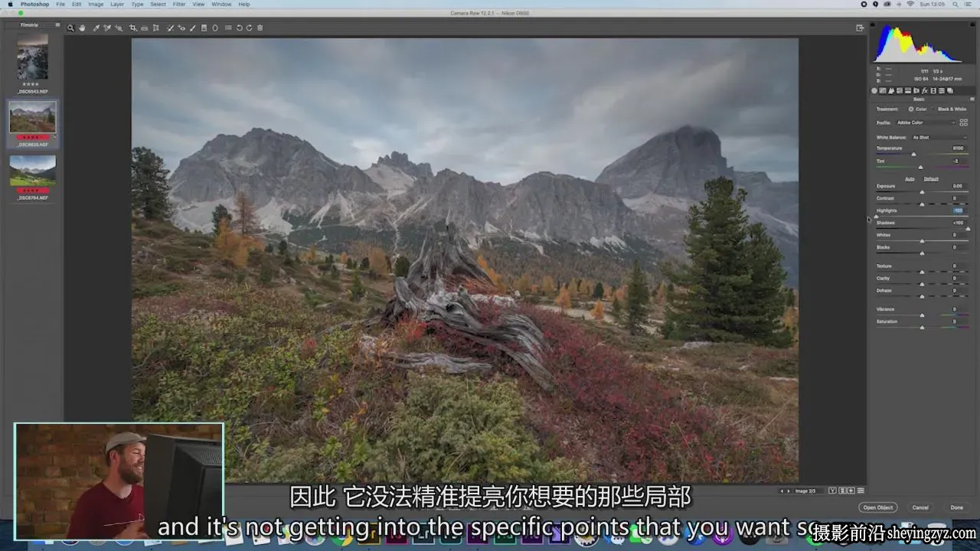Click the Done button

[x=957, y=507]
